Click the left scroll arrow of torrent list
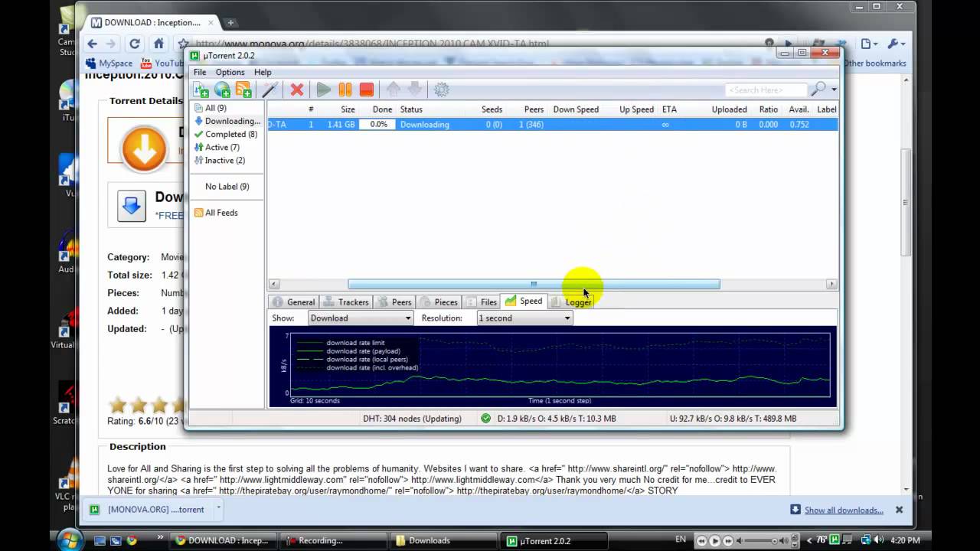This screenshot has width=980, height=551. (273, 284)
